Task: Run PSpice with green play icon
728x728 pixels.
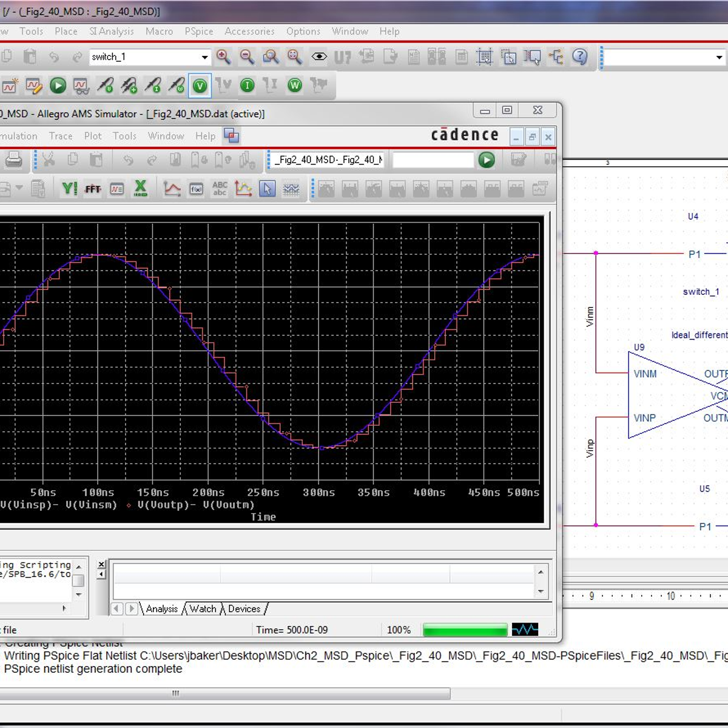Action: coord(58,86)
